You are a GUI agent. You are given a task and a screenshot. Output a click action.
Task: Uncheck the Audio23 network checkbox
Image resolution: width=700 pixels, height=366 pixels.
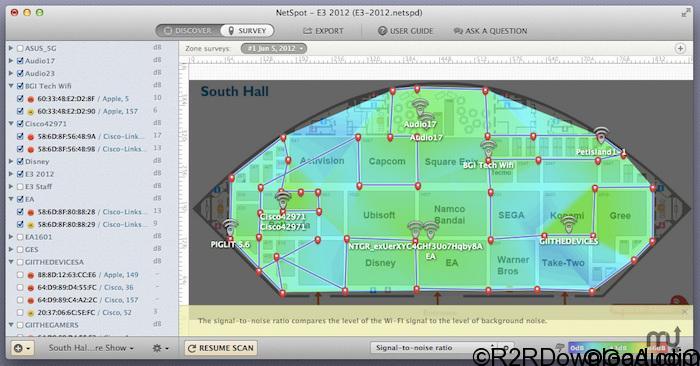(20, 73)
